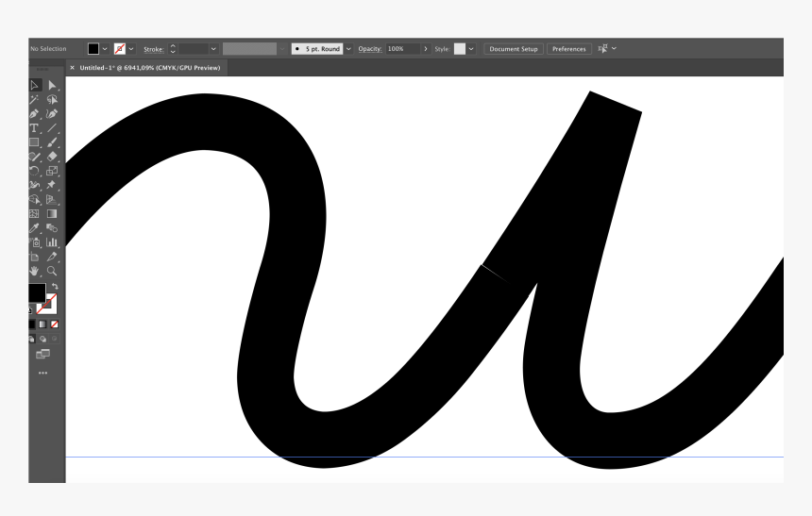Select the Zoom magnifier tool
The height and width of the screenshot is (516, 812).
pos(52,271)
